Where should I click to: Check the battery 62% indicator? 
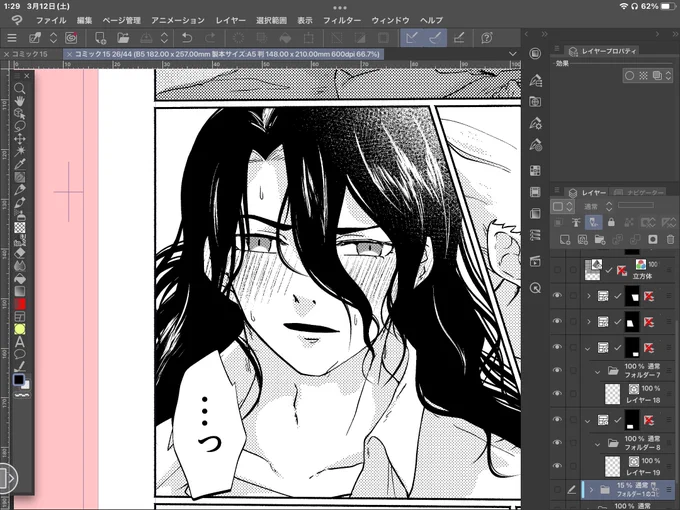tap(658, 6)
